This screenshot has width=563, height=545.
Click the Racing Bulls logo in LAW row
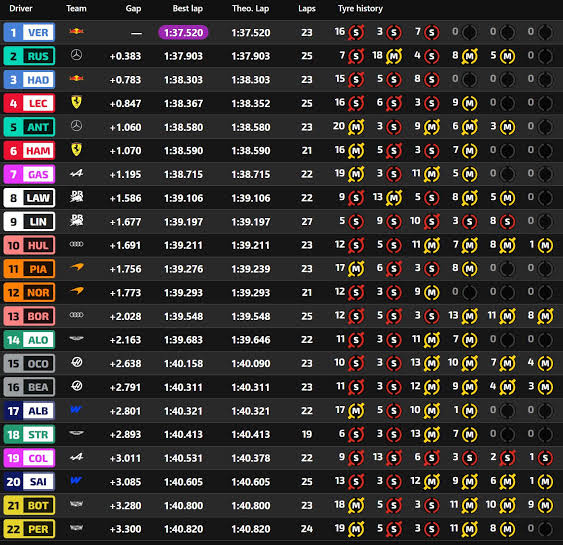click(76, 197)
